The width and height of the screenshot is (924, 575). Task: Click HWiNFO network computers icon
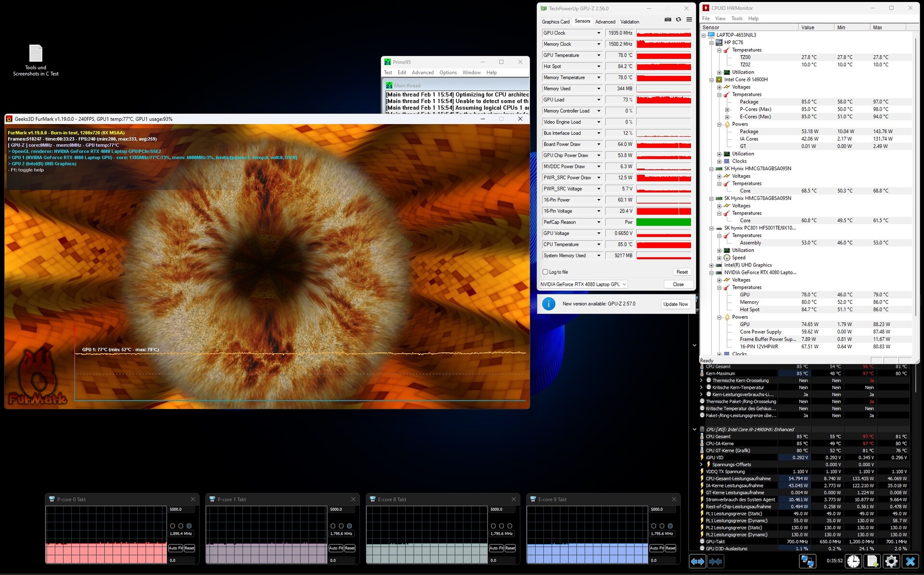coord(807,561)
